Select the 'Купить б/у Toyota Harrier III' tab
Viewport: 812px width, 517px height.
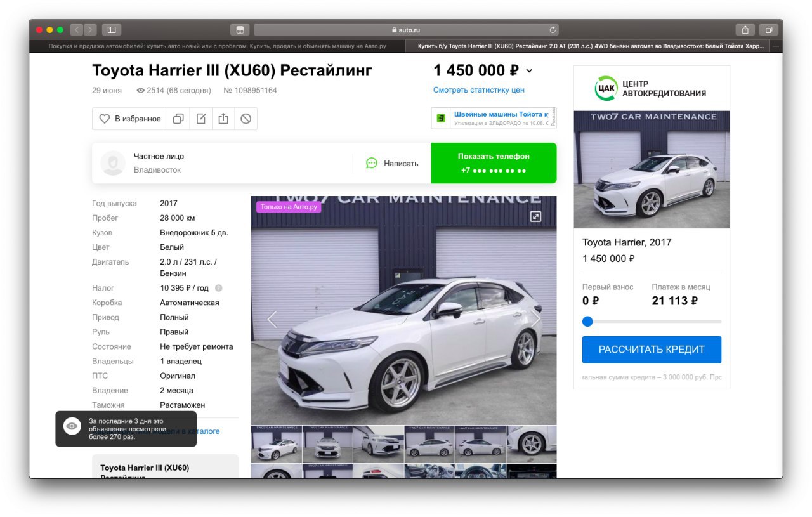click(x=587, y=46)
